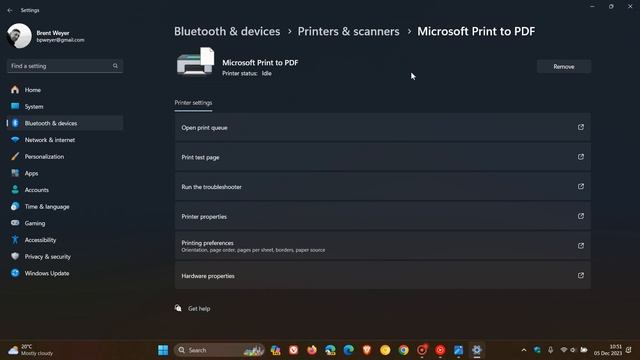The height and width of the screenshot is (360, 640).
Task: Open Printing preferences
Action: 382,246
